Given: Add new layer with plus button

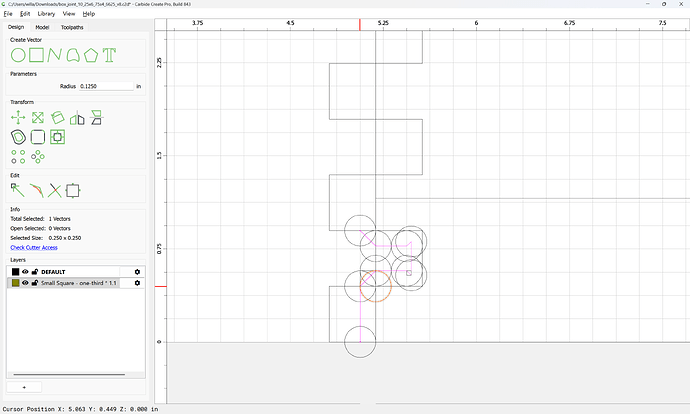Looking at the screenshot, I should pyautogui.click(x=24, y=387).
